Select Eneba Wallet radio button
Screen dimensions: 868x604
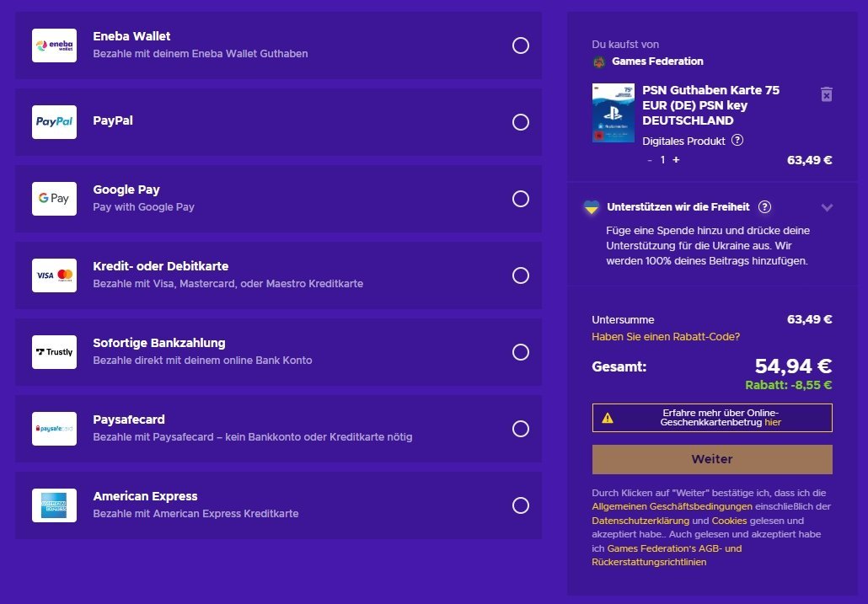[520, 45]
